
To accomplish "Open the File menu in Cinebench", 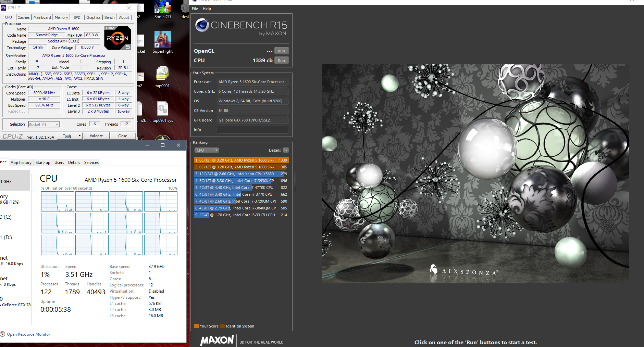I will click(x=195, y=9).
